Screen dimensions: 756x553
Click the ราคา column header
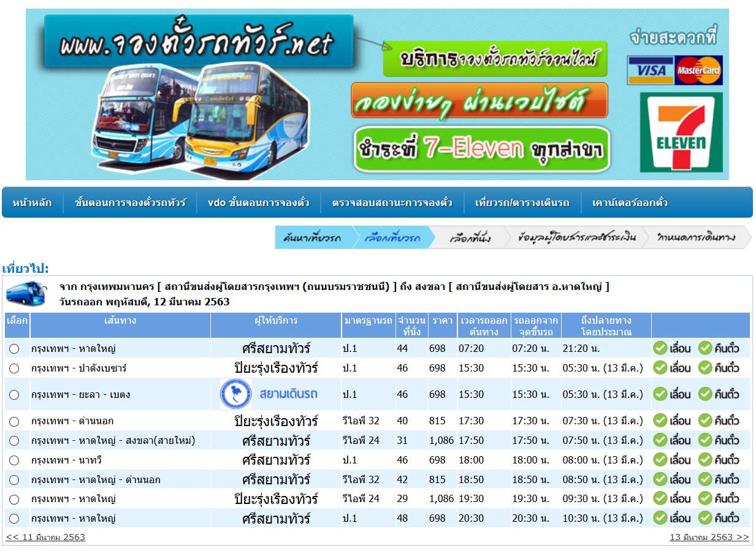442,326
